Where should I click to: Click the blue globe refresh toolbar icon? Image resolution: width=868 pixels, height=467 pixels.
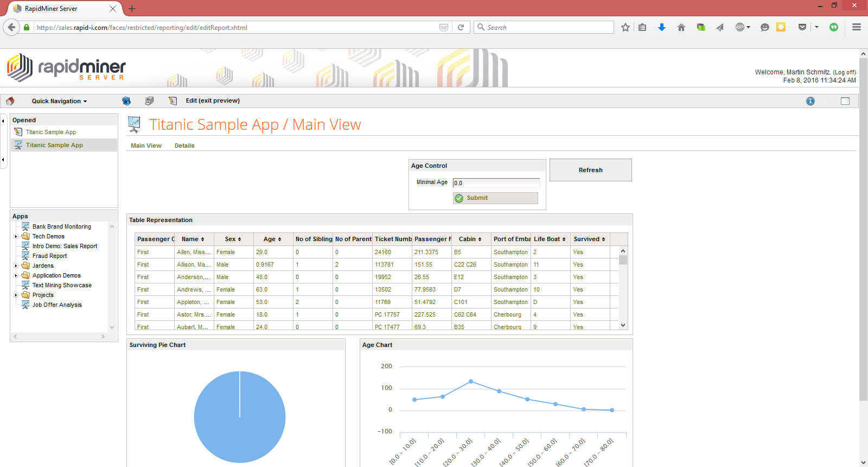click(x=126, y=101)
